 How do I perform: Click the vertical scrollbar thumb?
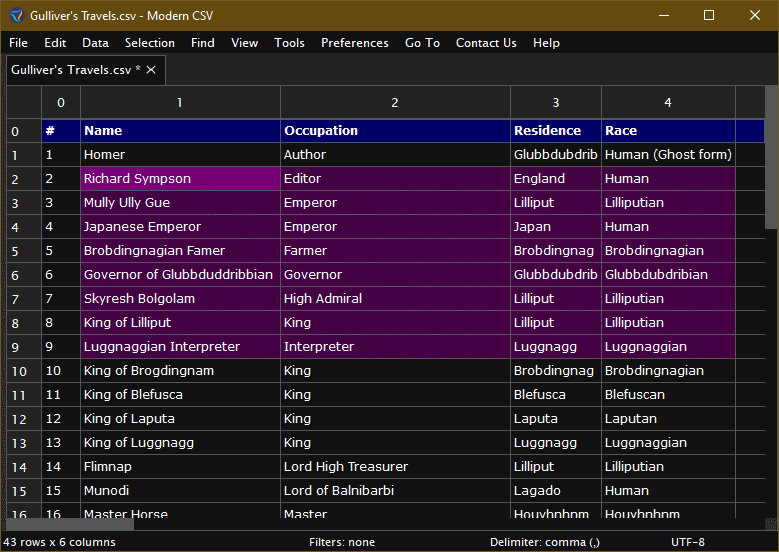pyautogui.click(x=771, y=158)
